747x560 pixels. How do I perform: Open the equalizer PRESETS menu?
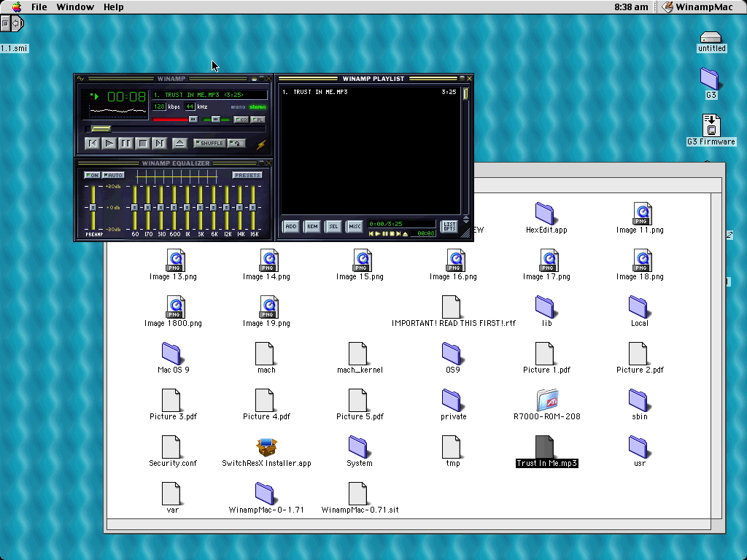(x=247, y=175)
